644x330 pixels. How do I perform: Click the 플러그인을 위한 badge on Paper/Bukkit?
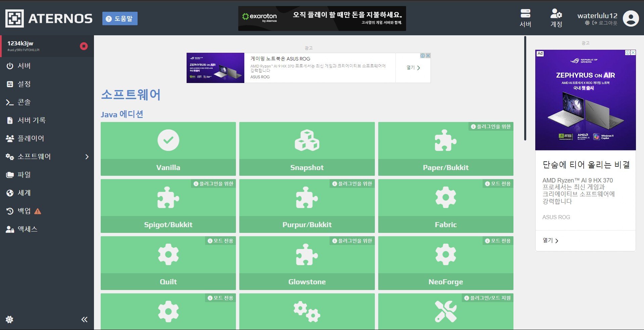(491, 127)
